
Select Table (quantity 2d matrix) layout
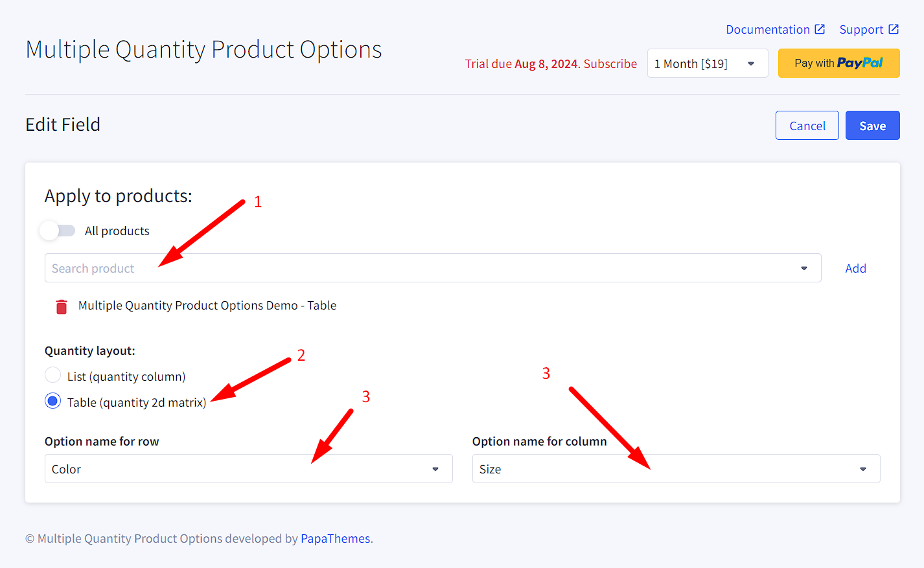(x=53, y=401)
